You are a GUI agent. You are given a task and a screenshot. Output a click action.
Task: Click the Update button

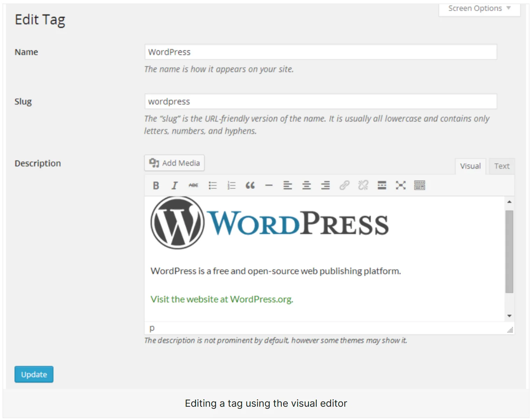pos(34,375)
